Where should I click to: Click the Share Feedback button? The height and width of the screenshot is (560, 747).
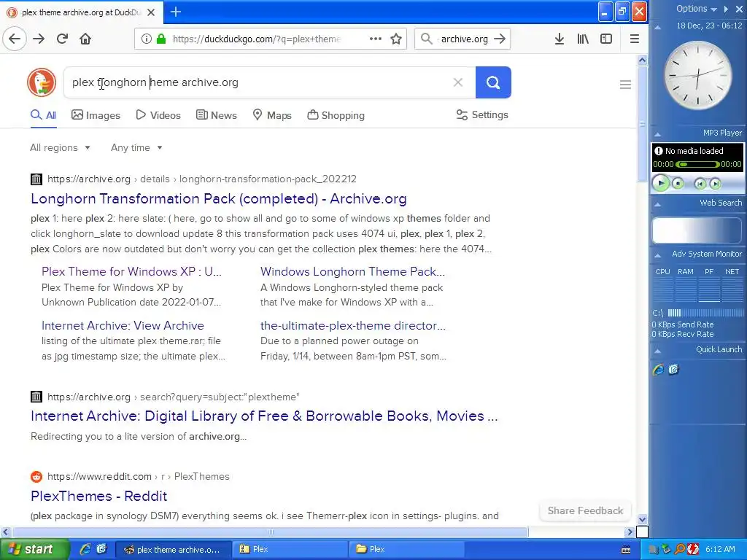585,510
